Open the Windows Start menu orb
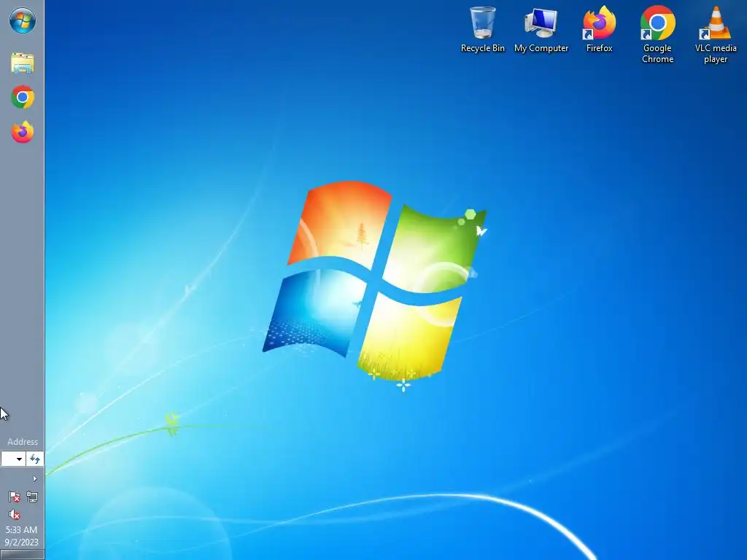The height and width of the screenshot is (560, 747). [23, 21]
